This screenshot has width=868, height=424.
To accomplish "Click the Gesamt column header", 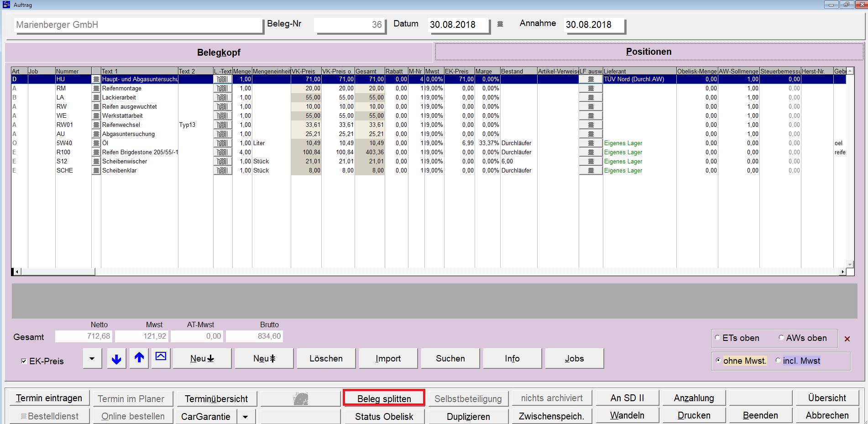I will coord(370,71).
